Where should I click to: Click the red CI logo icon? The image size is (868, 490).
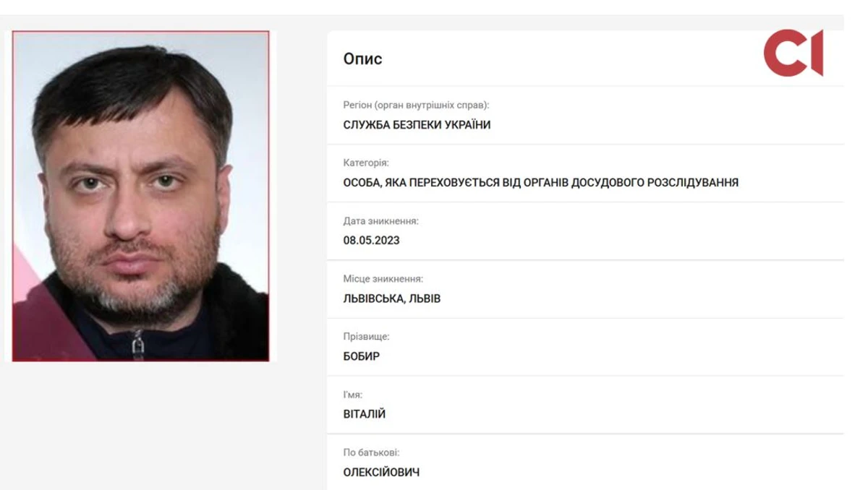point(793,54)
